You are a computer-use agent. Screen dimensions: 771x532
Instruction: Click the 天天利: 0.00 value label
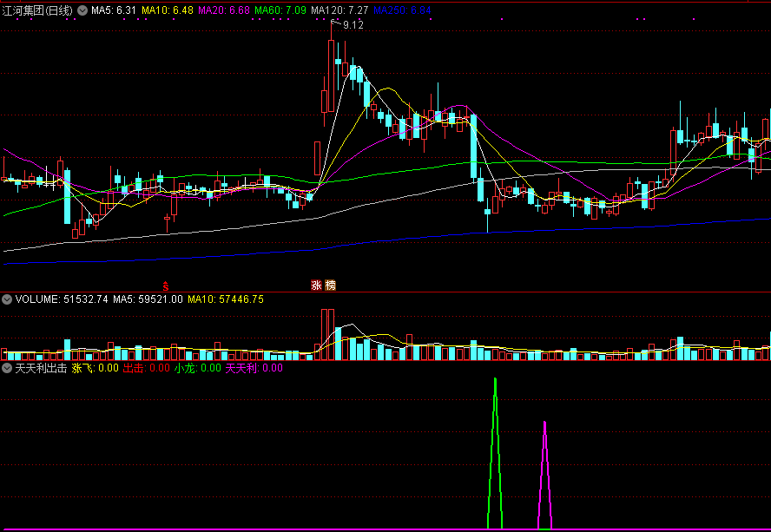pyautogui.click(x=254, y=368)
